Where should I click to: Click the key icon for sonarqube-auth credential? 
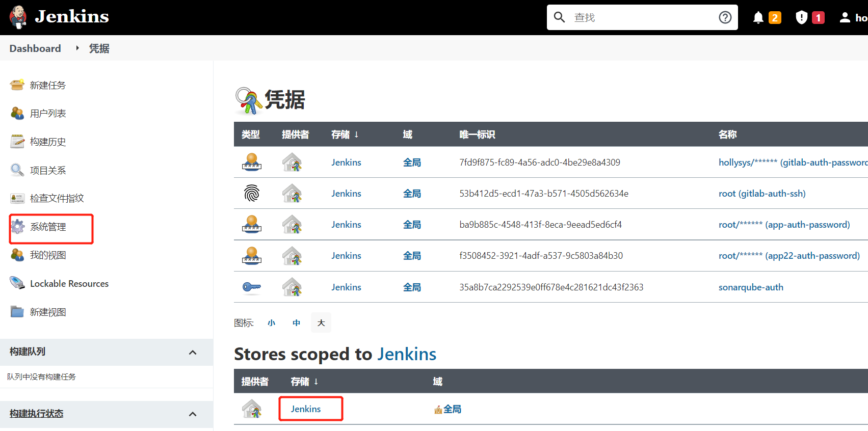(252, 287)
